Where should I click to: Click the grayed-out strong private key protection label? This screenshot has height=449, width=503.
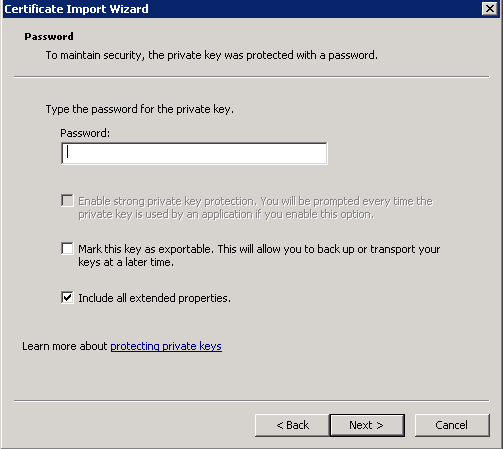pyautogui.click(x=256, y=208)
